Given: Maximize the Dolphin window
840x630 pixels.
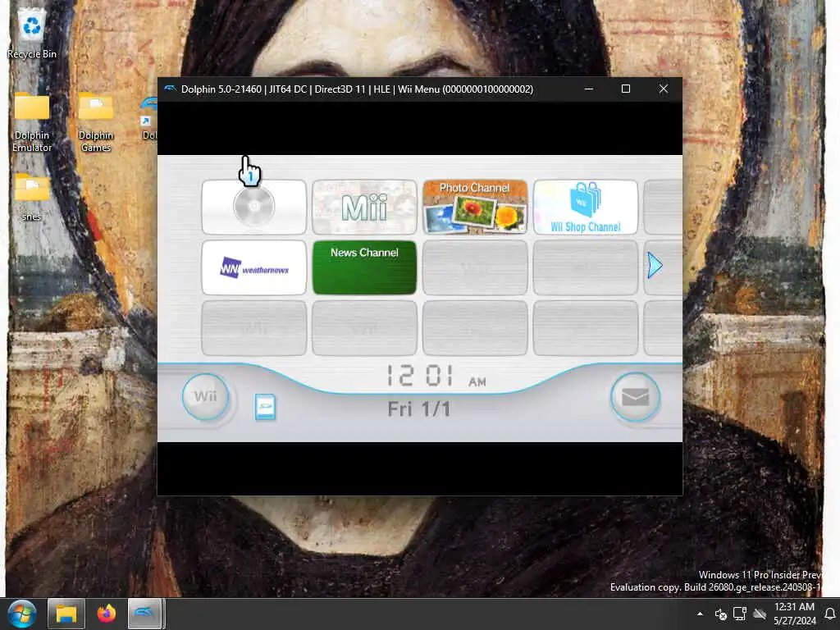Looking at the screenshot, I should 626,89.
